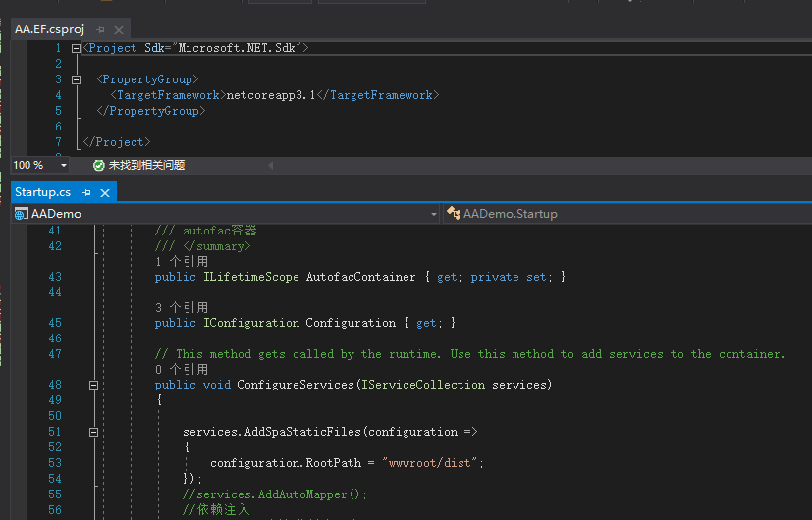Open '1 个引用' references link above AutofacContainer
Viewport: 812px width, 520px height.
coord(182,262)
